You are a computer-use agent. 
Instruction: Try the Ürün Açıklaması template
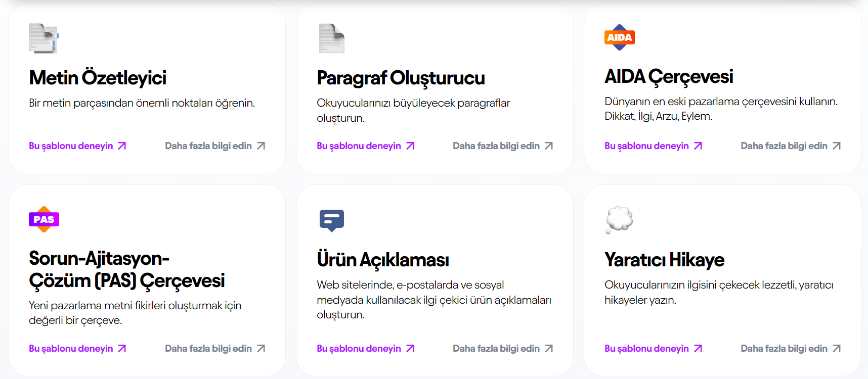point(365,349)
